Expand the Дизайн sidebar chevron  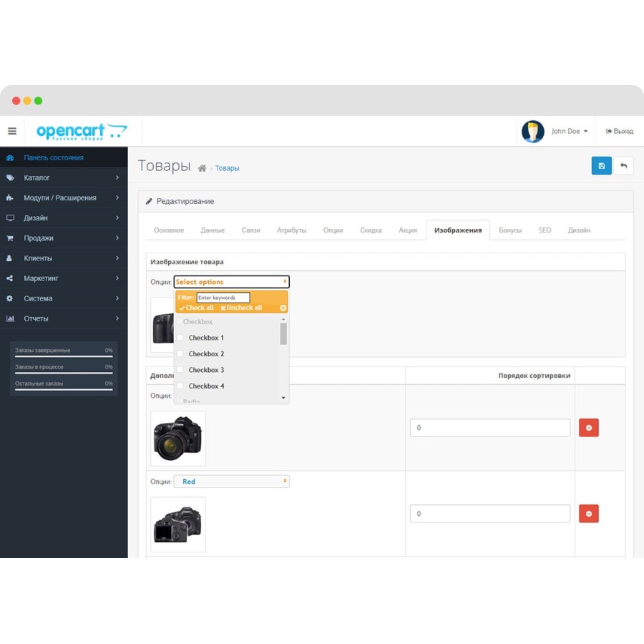[x=117, y=218]
